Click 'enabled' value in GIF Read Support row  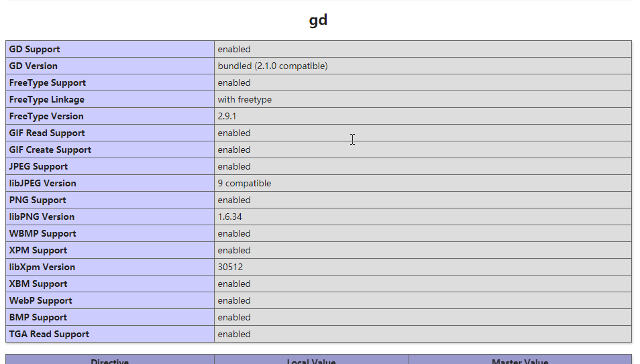[234, 133]
